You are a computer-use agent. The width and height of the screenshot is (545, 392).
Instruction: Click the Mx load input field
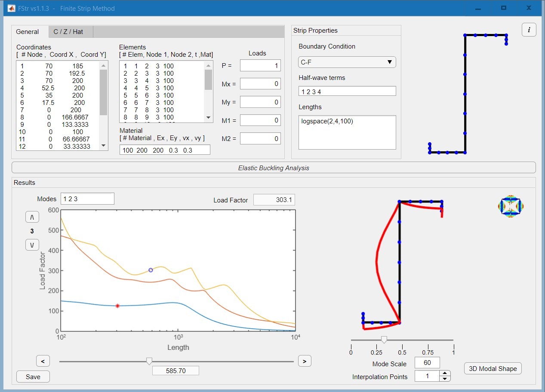[x=260, y=84]
